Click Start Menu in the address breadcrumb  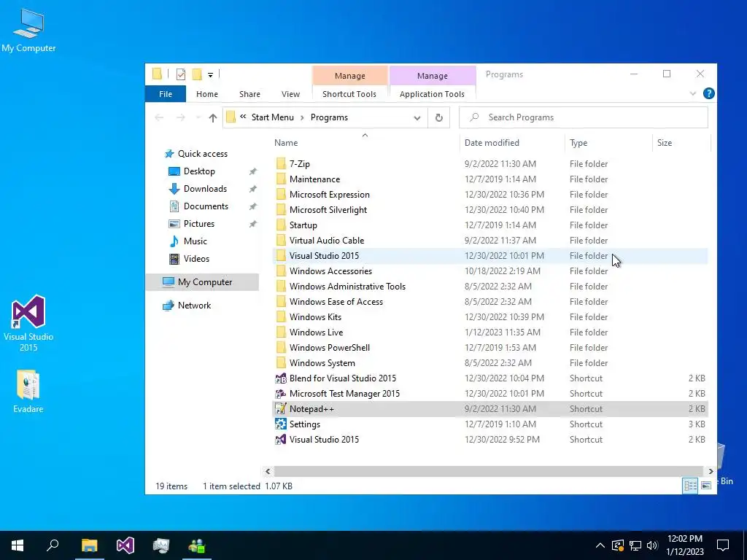[273, 117]
